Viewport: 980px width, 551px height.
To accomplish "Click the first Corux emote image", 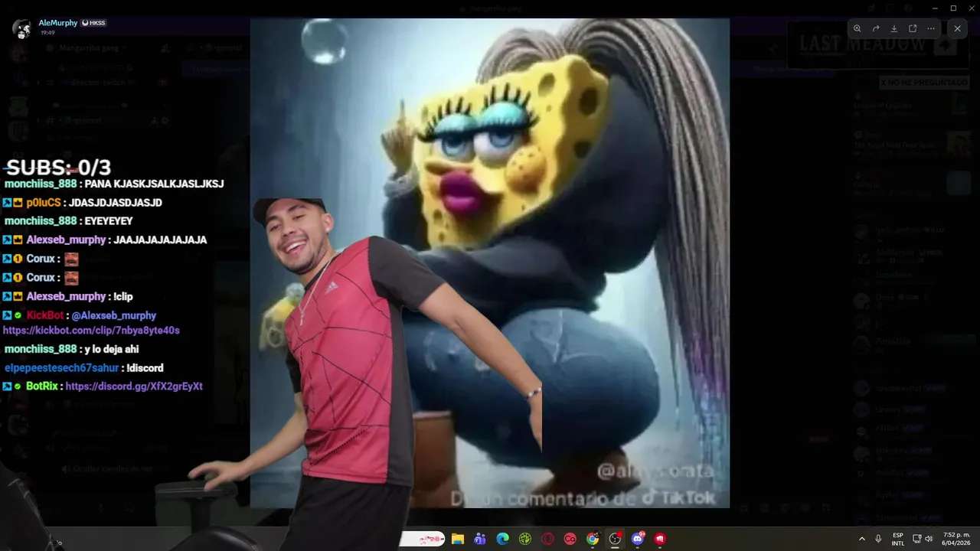I will (71, 259).
